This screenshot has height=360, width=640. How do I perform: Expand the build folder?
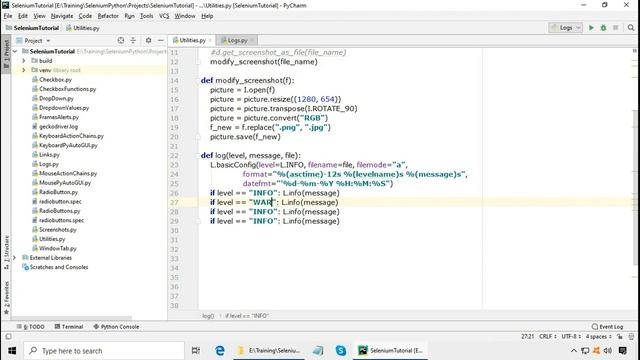point(24,61)
